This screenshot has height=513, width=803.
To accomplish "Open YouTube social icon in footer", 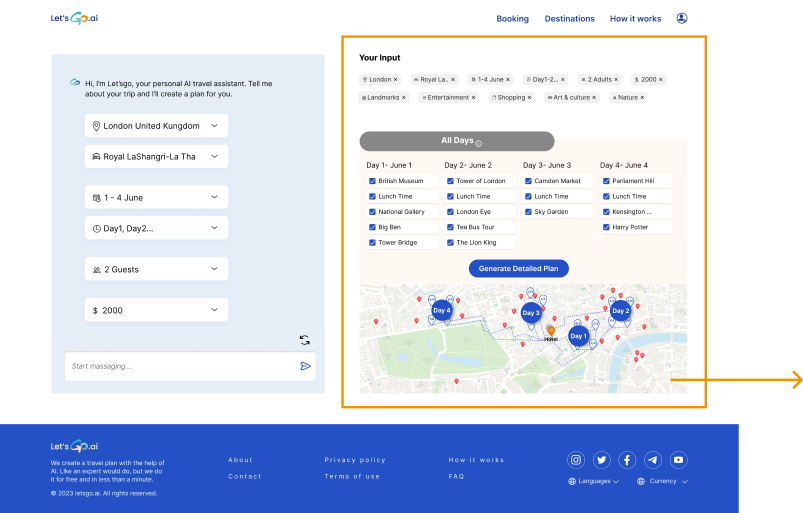I will 678,460.
